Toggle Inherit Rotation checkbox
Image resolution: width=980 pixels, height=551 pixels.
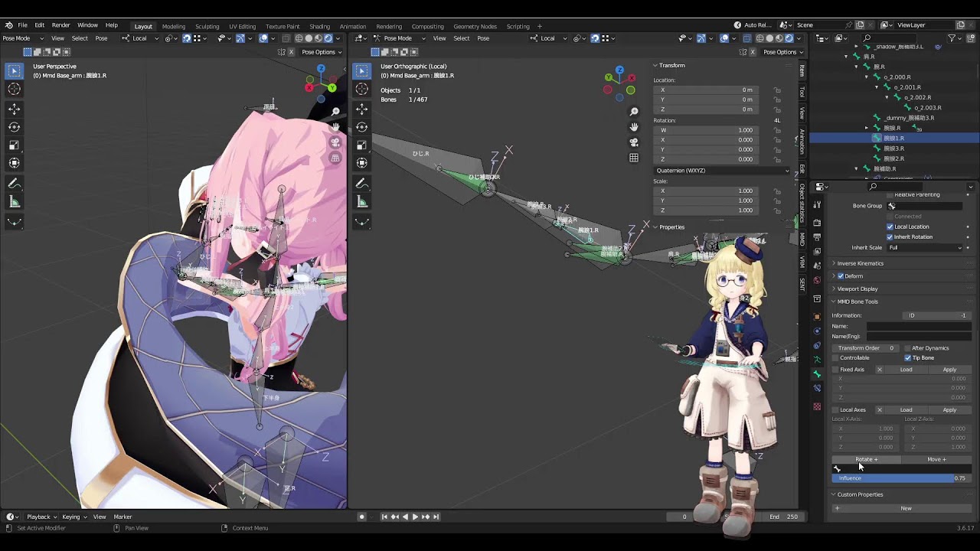point(890,236)
